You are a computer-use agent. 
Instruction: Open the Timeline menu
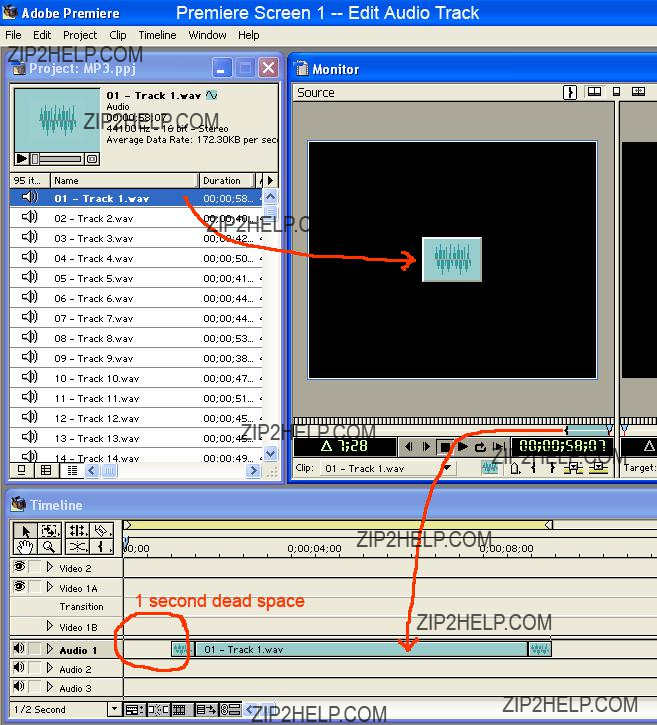pos(157,35)
